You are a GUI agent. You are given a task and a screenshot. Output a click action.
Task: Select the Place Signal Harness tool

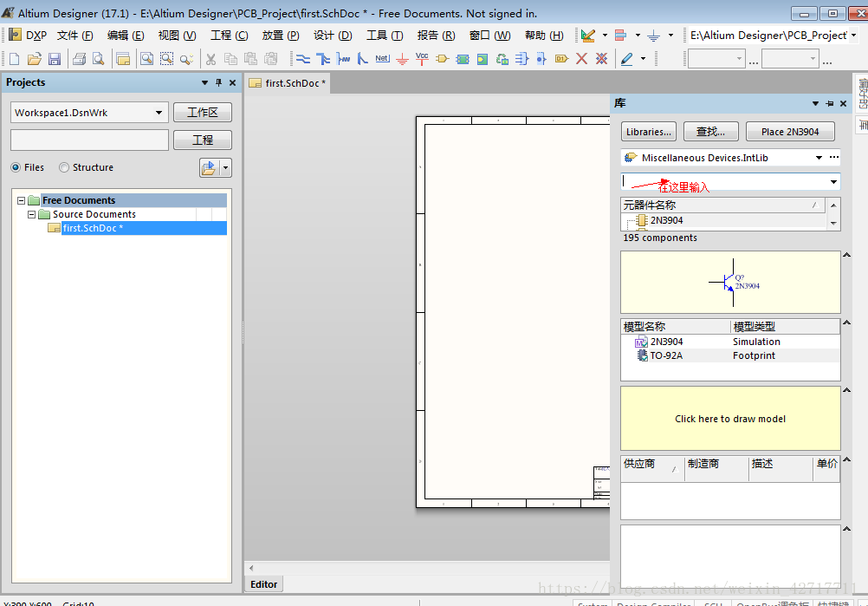click(x=343, y=59)
